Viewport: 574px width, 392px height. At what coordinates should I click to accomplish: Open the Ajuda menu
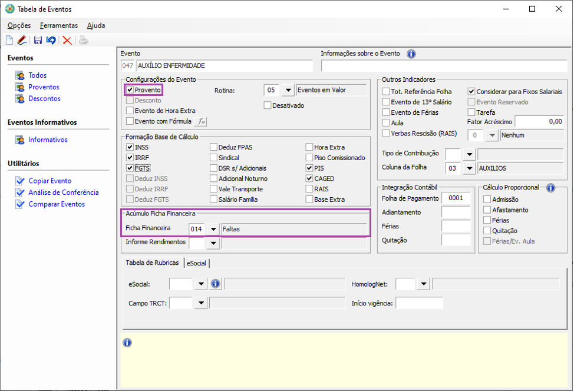tap(96, 25)
